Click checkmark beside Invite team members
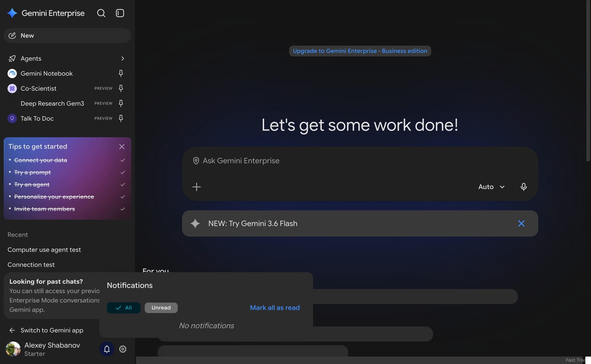Image resolution: width=591 pixels, height=364 pixels. click(x=123, y=209)
